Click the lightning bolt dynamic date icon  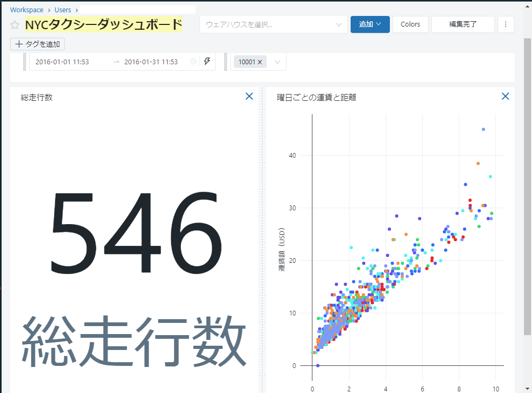click(x=207, y=62)
